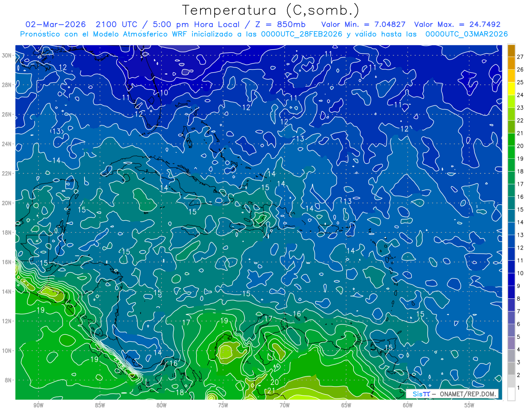Click the orange color scale segment between 26 and 27

click(511, 63)
